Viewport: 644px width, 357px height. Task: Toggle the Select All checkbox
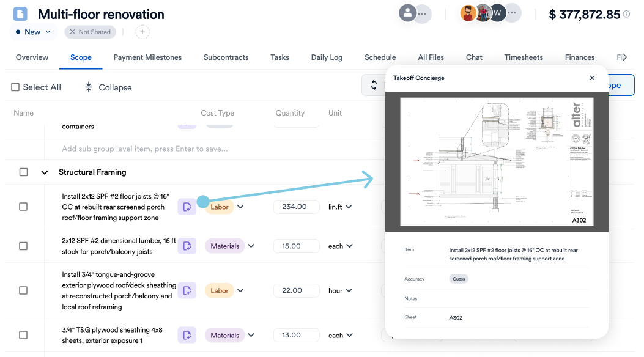point(15,87)
